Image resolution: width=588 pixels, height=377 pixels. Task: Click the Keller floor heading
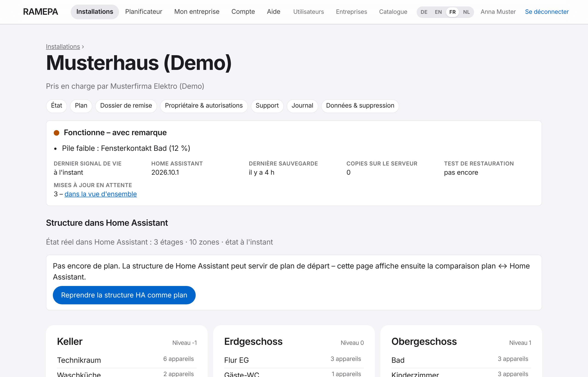70,342
